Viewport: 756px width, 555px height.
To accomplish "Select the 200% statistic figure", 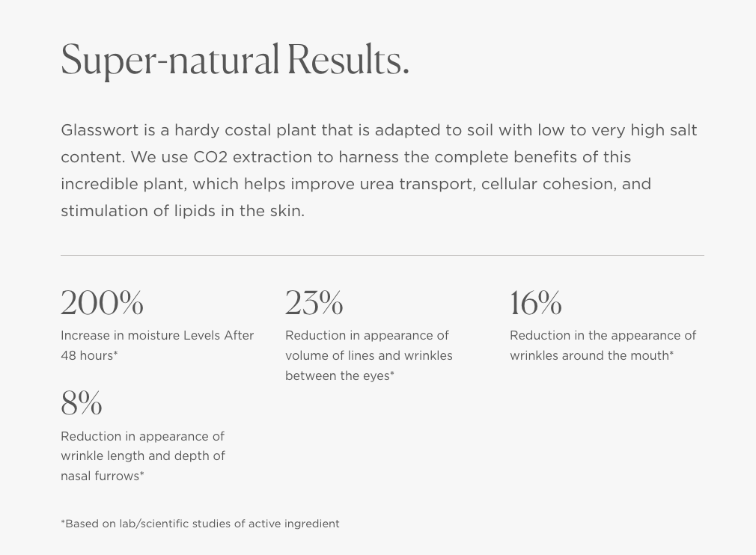I will click(x=103, y=303).
